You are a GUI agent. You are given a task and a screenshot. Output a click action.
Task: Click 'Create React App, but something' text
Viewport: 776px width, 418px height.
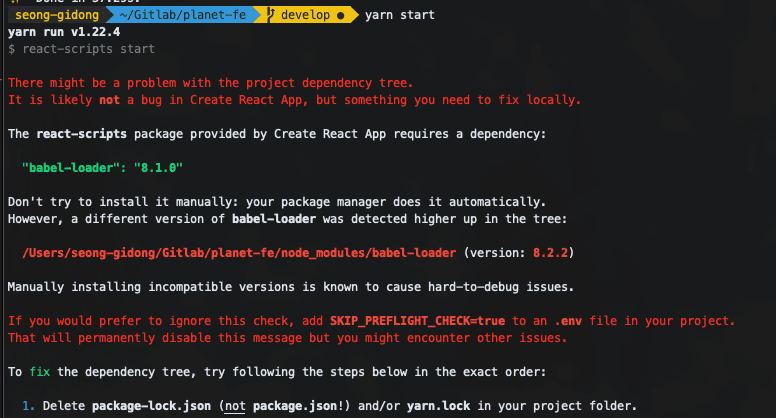tap(298, 100)
